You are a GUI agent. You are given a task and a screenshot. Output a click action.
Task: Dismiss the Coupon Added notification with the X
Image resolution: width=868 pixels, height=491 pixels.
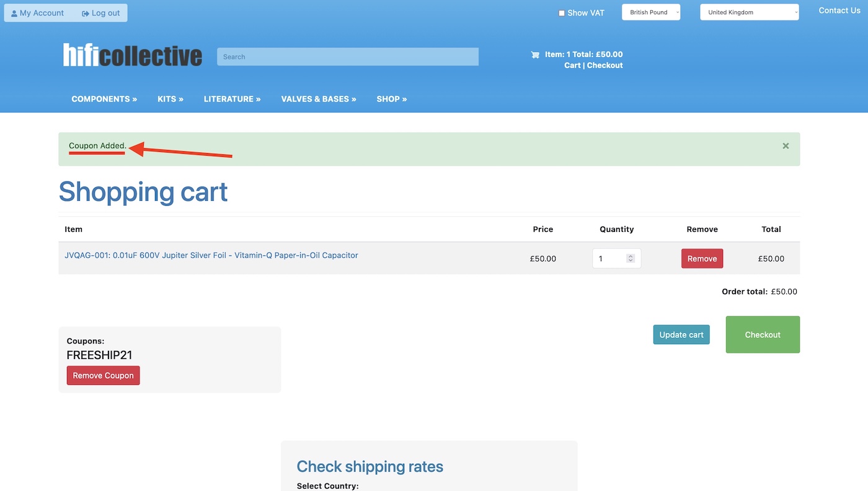pos(785,145)
